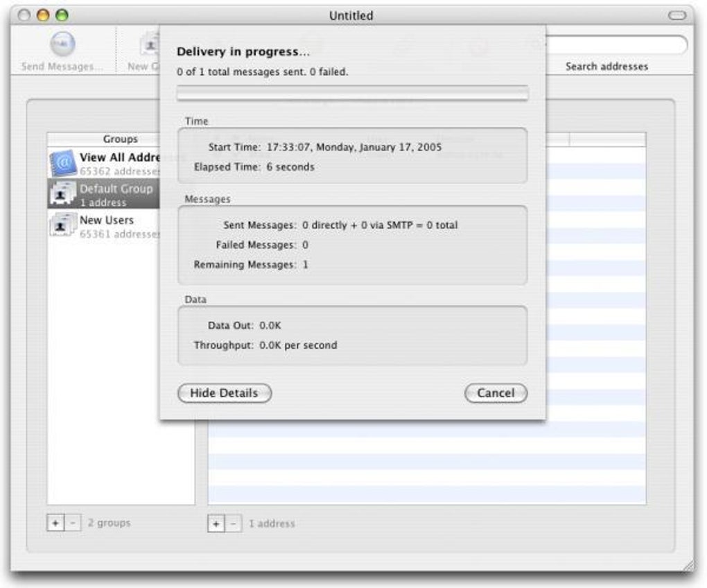Remove selected address with minus button
This screenshot has width=707, height=588.
click(233, 524)
